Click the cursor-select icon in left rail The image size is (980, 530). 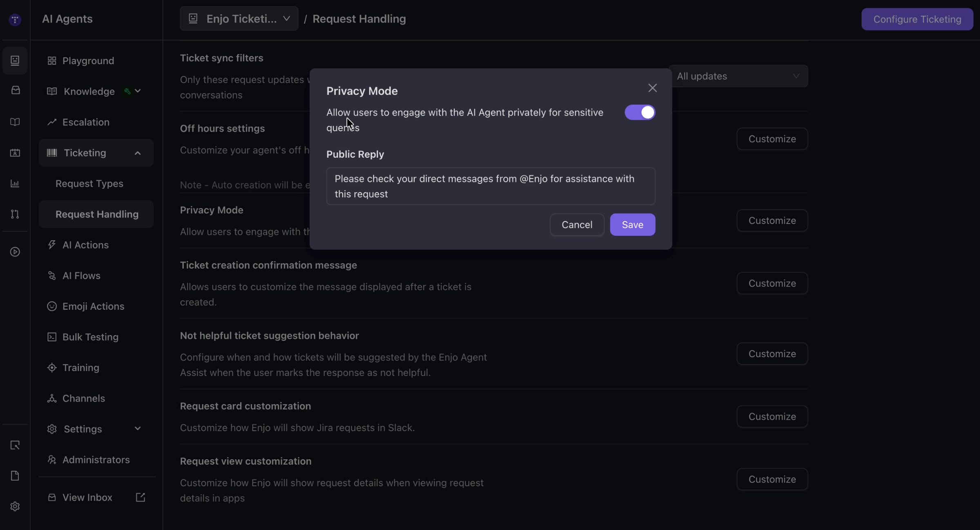click(x=15, y=445)
